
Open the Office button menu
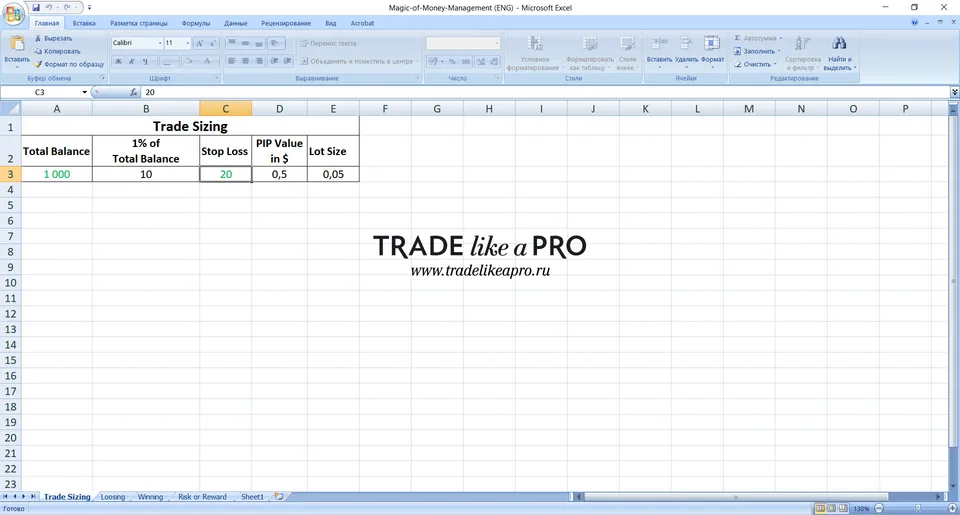[x=13, y=13]
